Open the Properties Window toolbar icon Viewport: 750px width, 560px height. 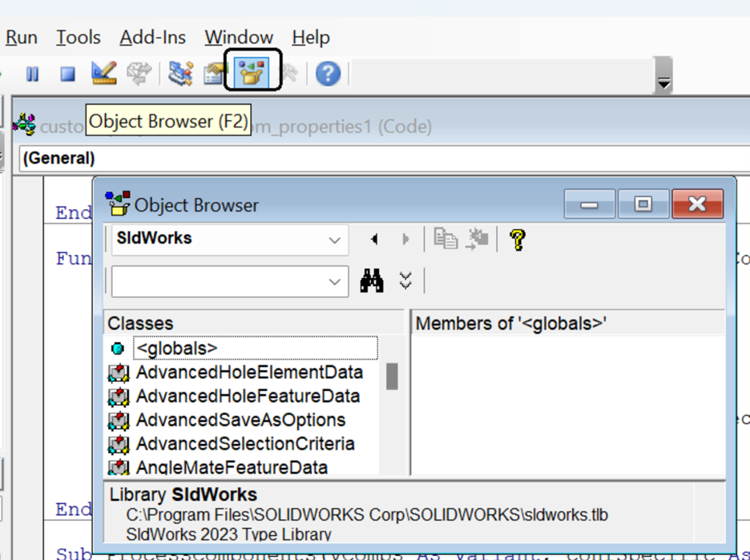coord(214,73)
